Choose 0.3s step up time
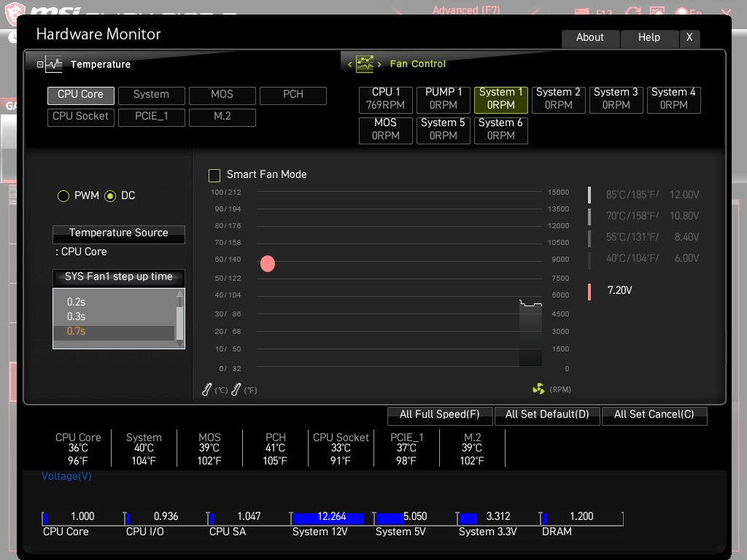The height and width of the screenshot is (560, 747). 115,316
